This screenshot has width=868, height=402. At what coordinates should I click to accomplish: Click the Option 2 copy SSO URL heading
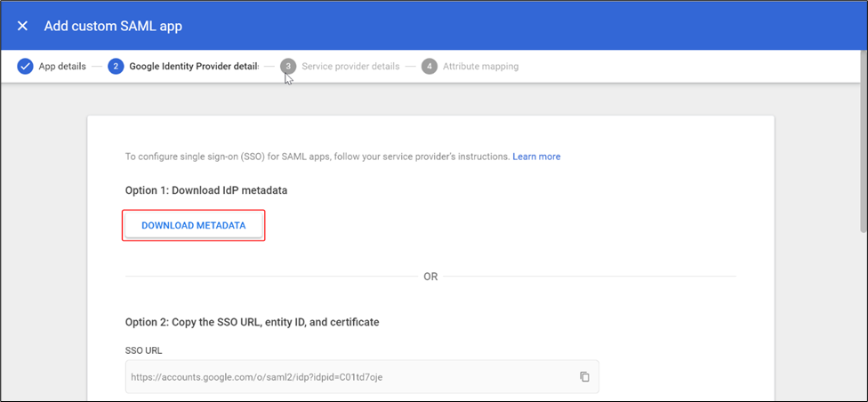252,322
